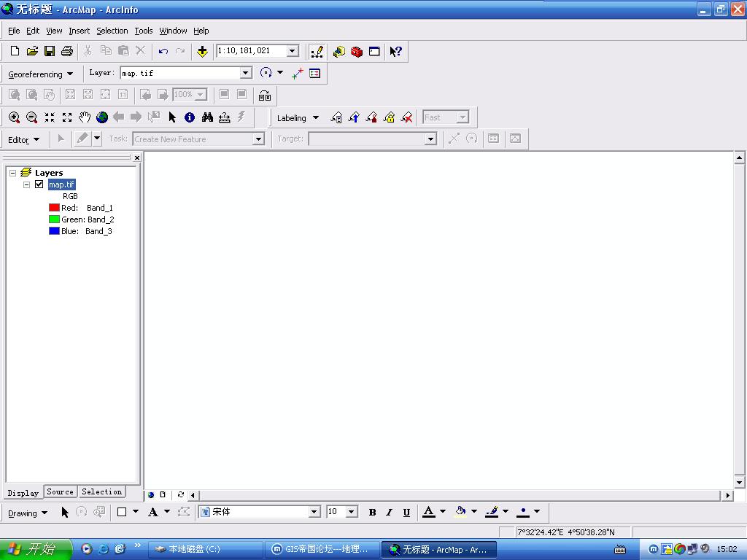Image resolution: width=747 pixels, height=560 pixels.
Task: Open the Labeling dropdown menu
Action: tap(298, 117)
